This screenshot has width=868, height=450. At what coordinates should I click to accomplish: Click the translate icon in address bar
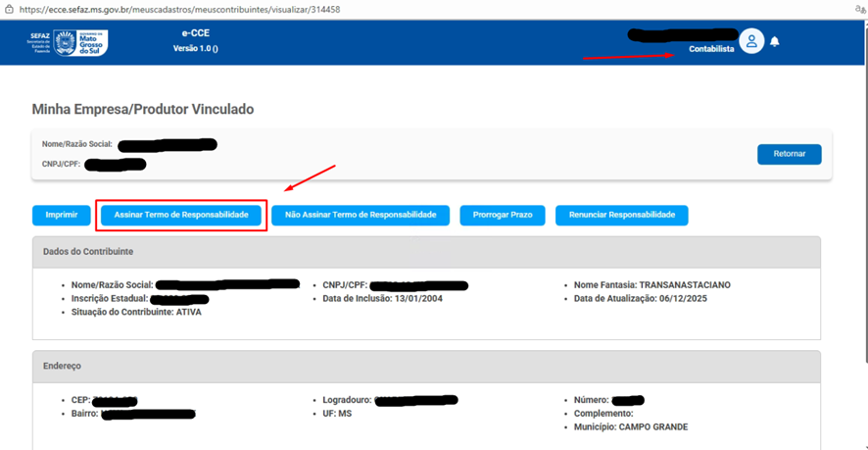pyautogui.click(x=857, y=9)
